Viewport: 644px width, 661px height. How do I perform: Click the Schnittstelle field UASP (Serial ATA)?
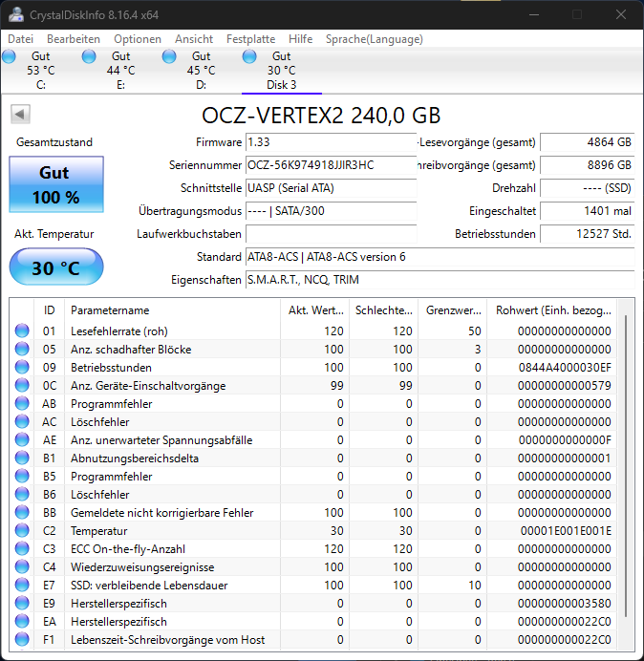331,188
